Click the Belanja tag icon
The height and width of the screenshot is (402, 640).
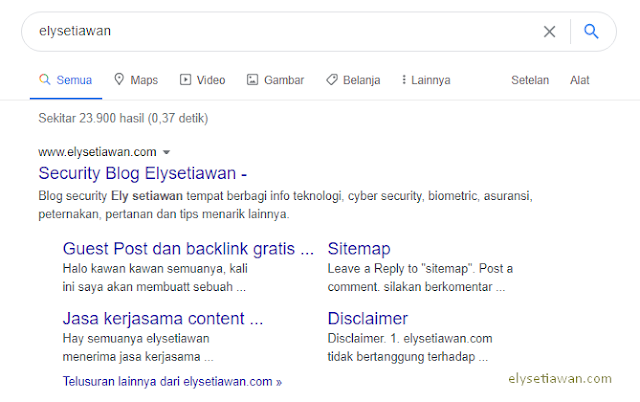point(332,80)
